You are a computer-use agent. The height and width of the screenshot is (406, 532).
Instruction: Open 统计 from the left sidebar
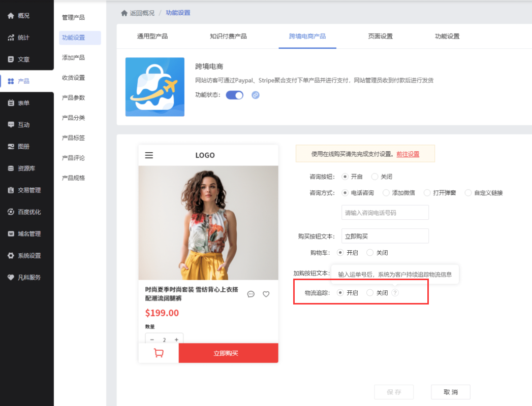23,38
